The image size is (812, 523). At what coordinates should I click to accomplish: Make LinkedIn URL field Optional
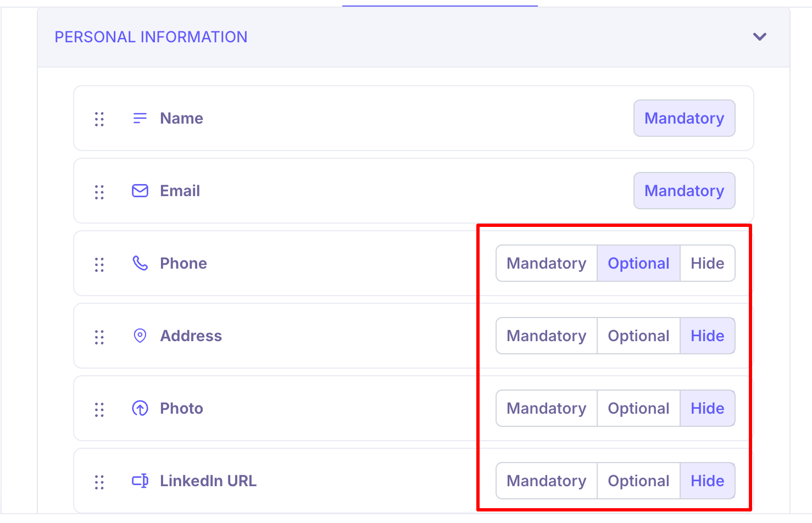click(x=638, y=481)
